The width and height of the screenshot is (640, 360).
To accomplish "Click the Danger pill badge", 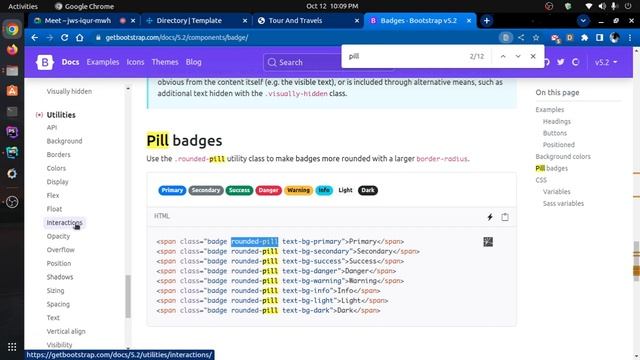I will point(268,191).
